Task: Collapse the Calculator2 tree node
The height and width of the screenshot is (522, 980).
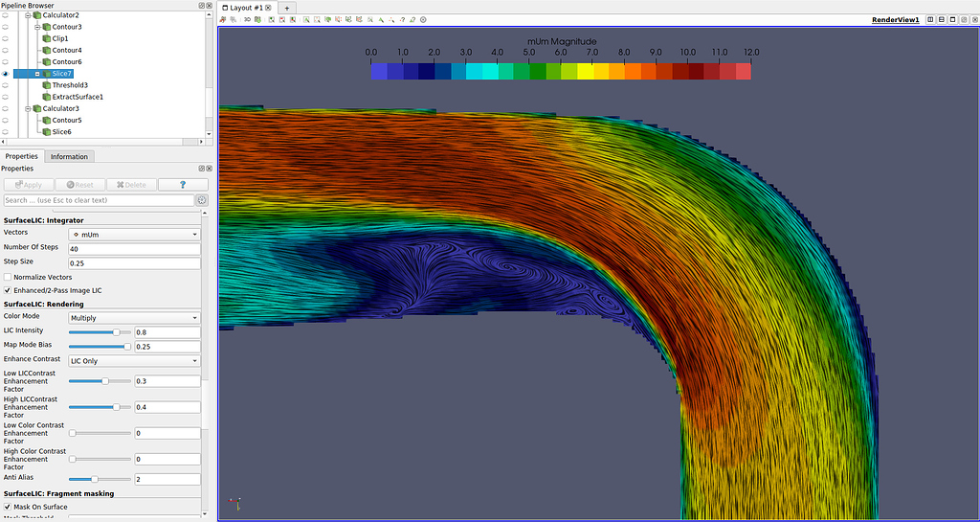Action: (x=28, y=15)
